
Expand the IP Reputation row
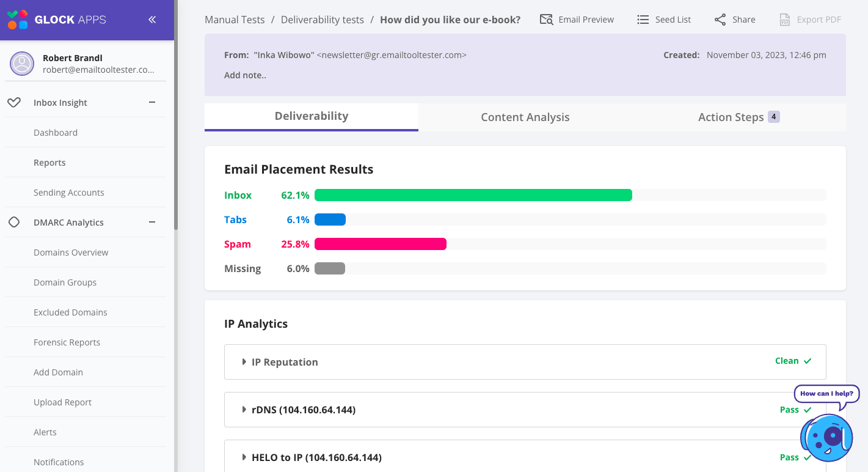click(x=244, y=362)
